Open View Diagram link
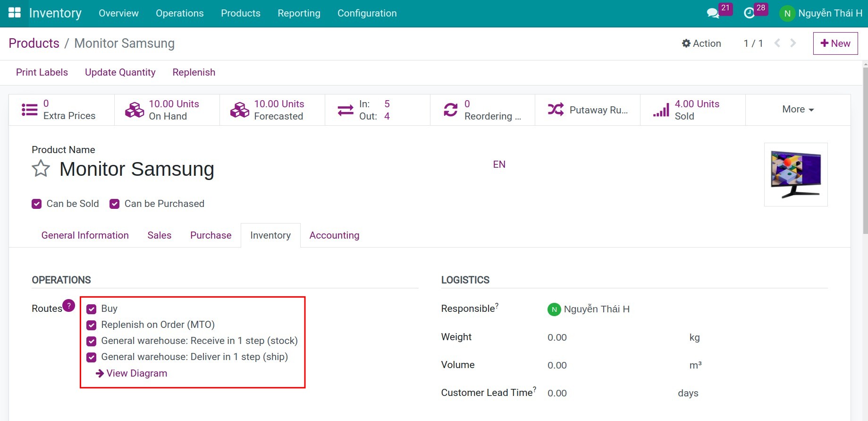 tap(132, 373)
